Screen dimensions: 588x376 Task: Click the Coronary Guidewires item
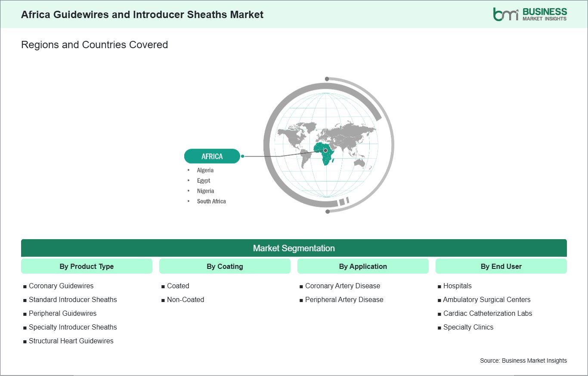61,286
